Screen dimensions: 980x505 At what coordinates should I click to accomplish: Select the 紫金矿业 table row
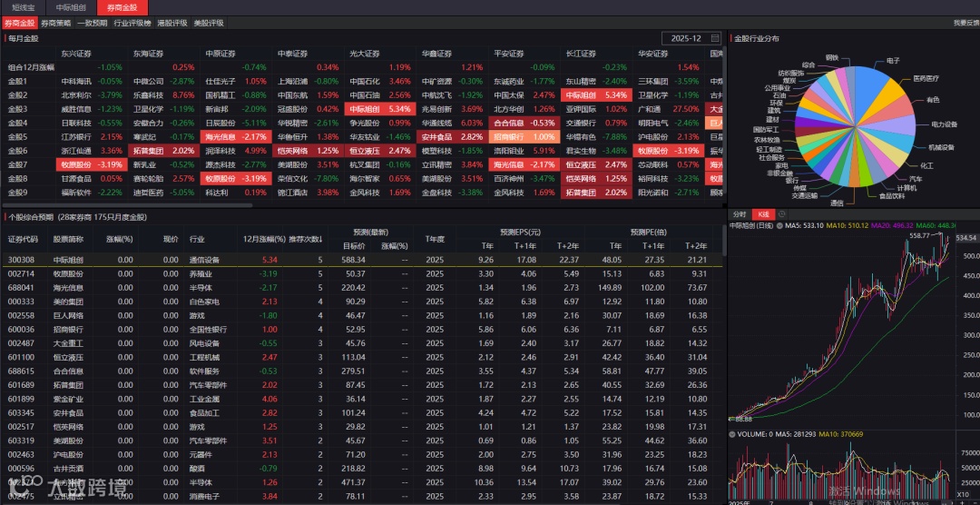pos(361,399)
